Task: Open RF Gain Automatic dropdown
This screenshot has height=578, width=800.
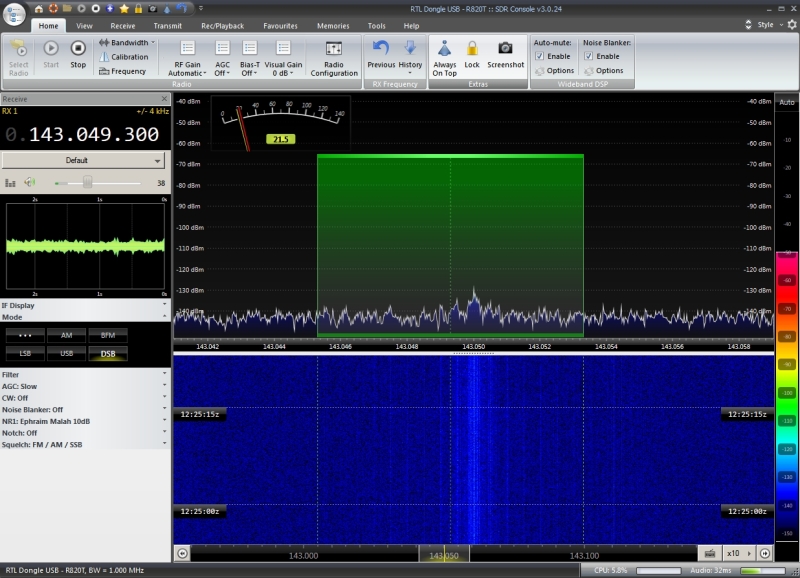Action: pyautogui.click(x=187, y=58)
